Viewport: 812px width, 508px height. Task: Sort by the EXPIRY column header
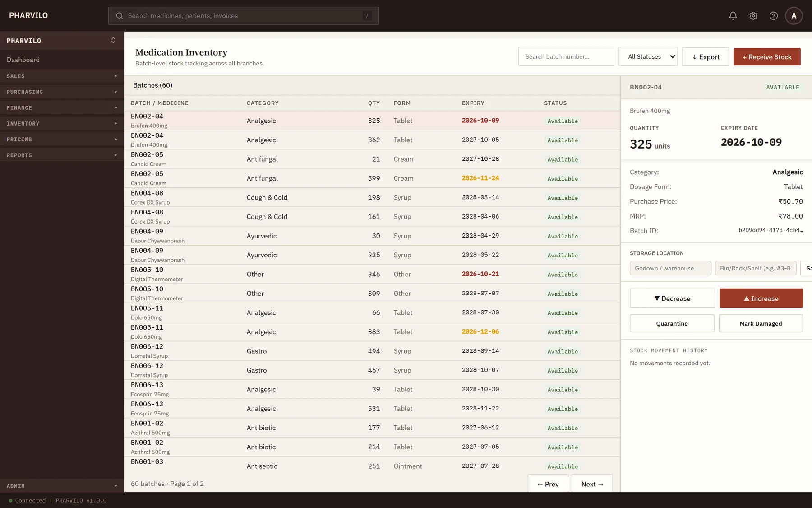[x=473, y=103]
